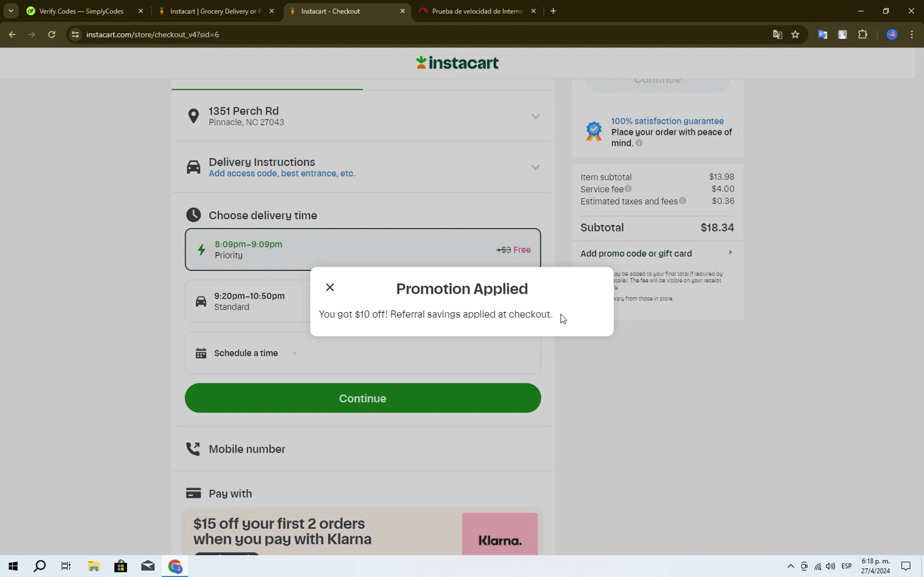Screen dimensions: 924x577
Task: Show hidden system tray icons
Action: pyautogui.click(x=791, y=567)
